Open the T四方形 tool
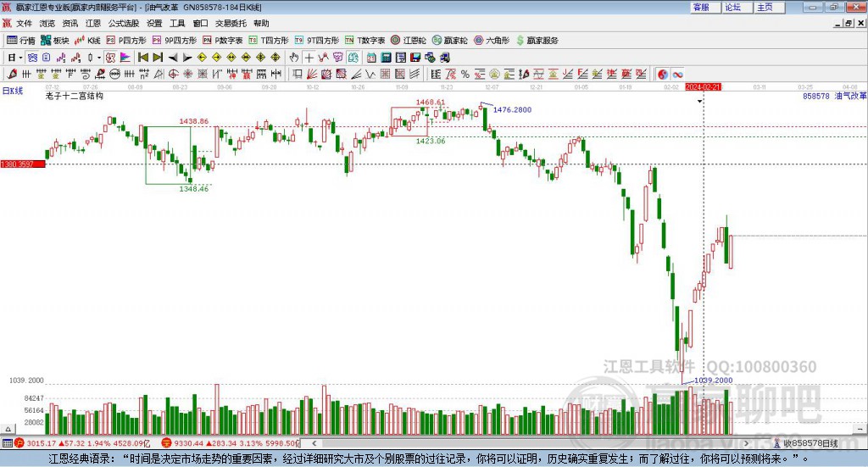Viewport: 868px width, 467px height. (x=269, y=41)
